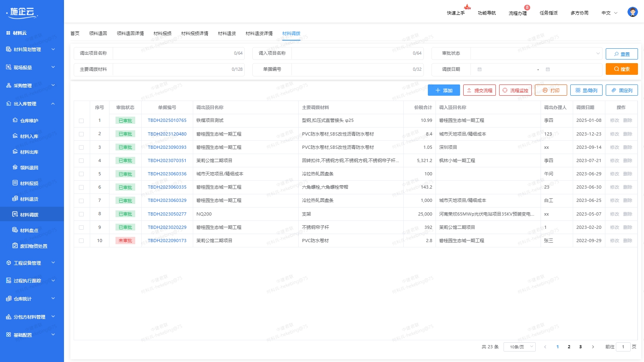Open 流程监控 process monitoring
This screenshot has height=362, width=644.
click(516, 90)
